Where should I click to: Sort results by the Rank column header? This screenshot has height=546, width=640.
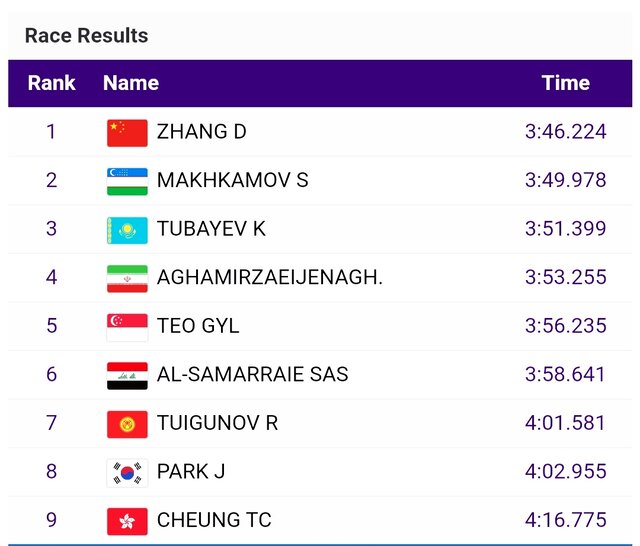point(51,83)
